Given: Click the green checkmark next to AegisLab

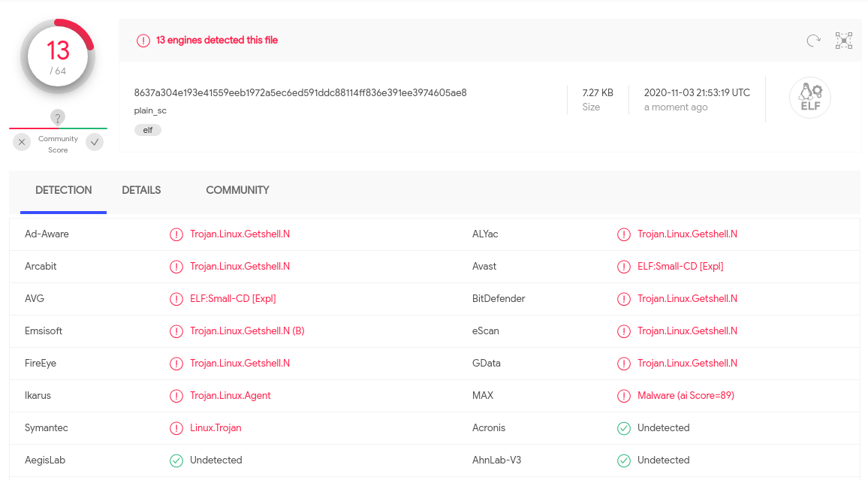Looking at the screenshot, I should point(176,460).
